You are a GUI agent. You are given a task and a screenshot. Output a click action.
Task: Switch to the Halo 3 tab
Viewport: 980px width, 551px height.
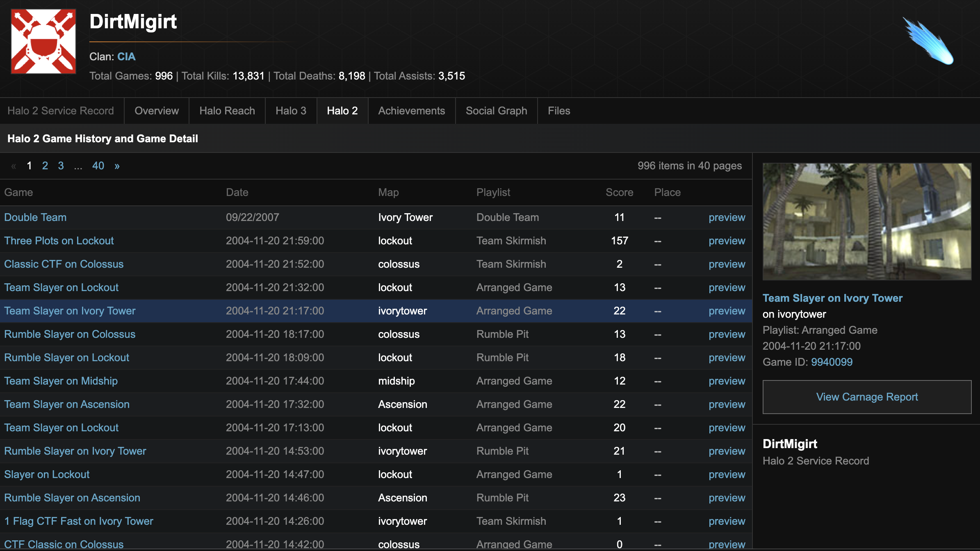point(291,111)
